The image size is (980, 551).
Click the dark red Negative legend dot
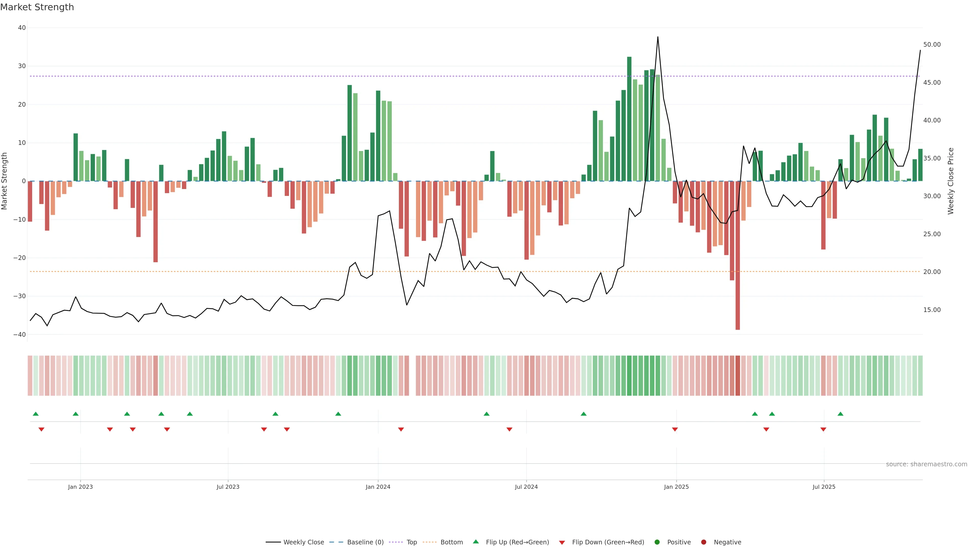(x=703, y=542)
